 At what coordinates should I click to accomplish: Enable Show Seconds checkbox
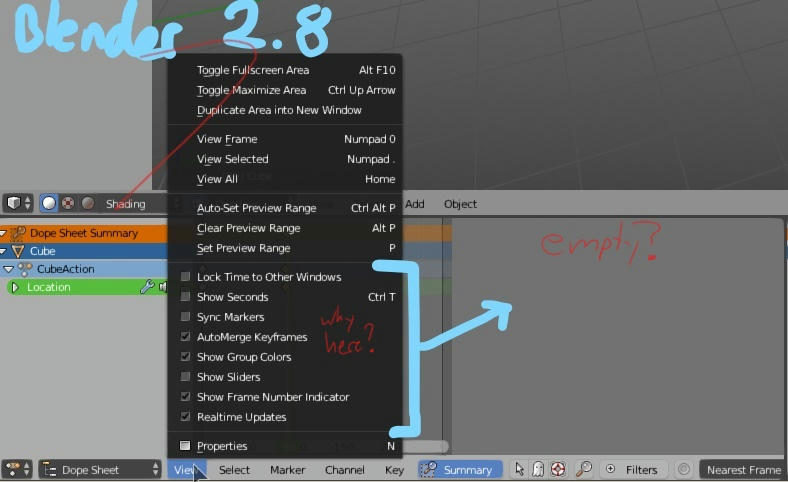pos(185,297)
